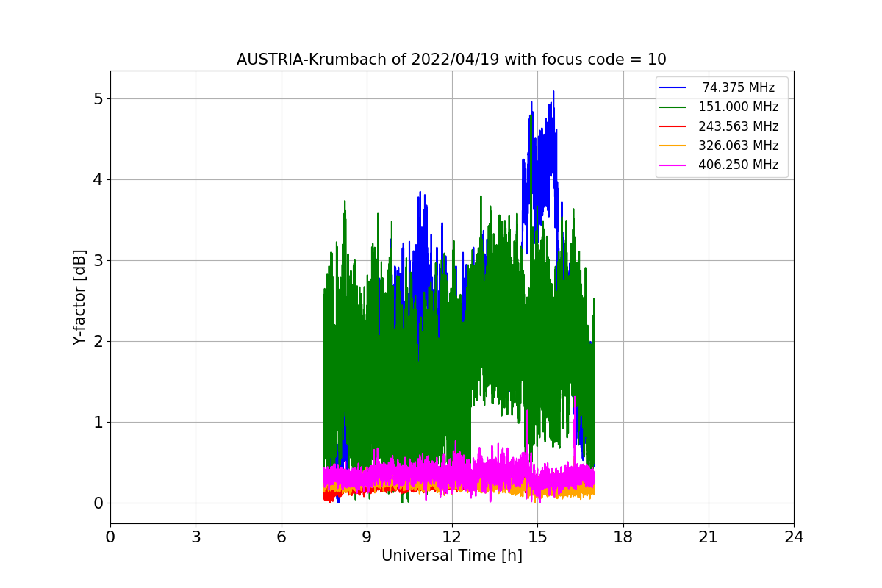Click the green line sample in the legend

pyautogui.click(x=673, y=107)
